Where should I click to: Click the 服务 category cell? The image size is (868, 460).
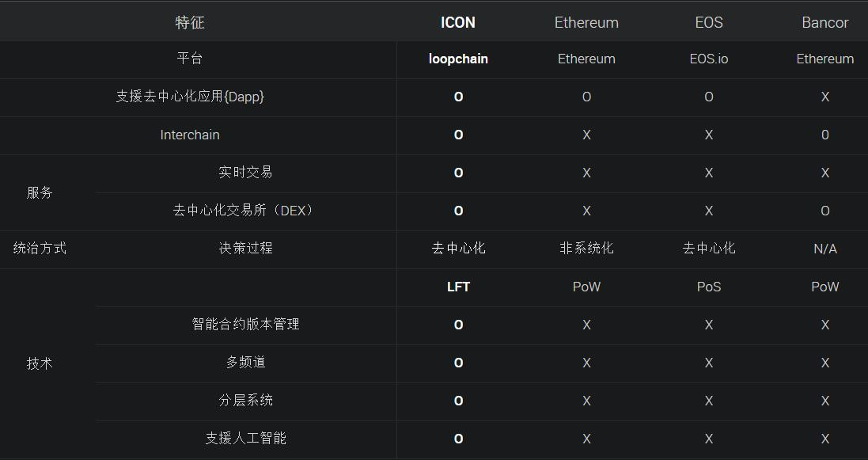(40, 192)
